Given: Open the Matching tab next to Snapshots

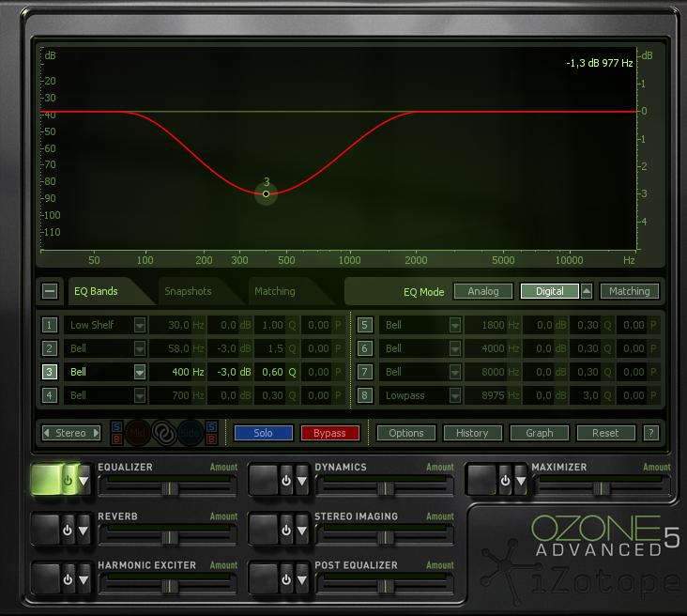Looking at the screenshot, I should (275, 291).
